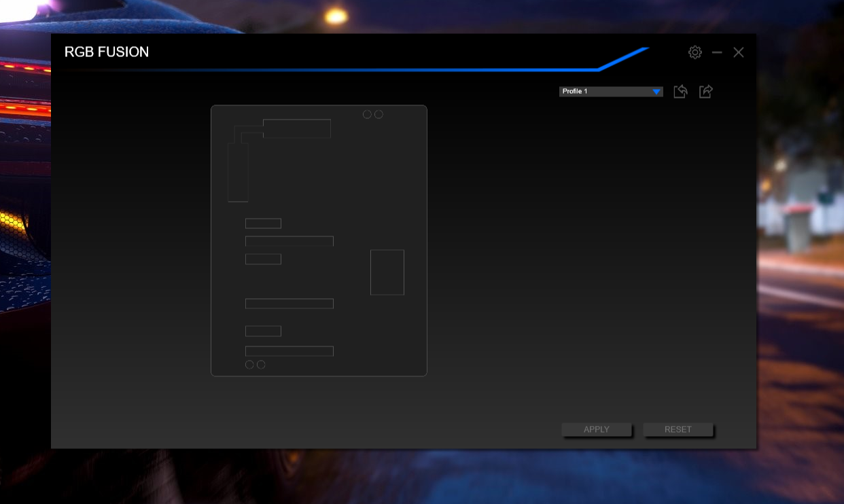Click the APPLY button
The height and width of the screenshot is (504, 844).
click(597, 429)
